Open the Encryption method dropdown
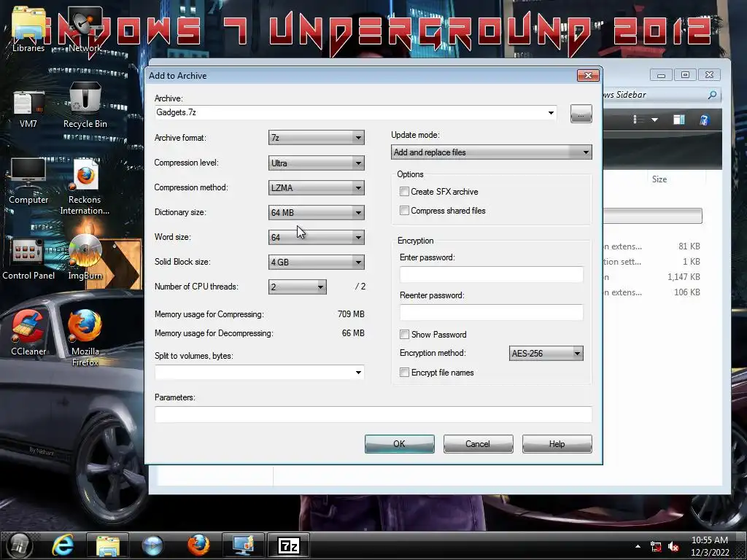Image resolution: width=747 pixels, height=560 pixels. pyautogui.click(x=546, y=354)
